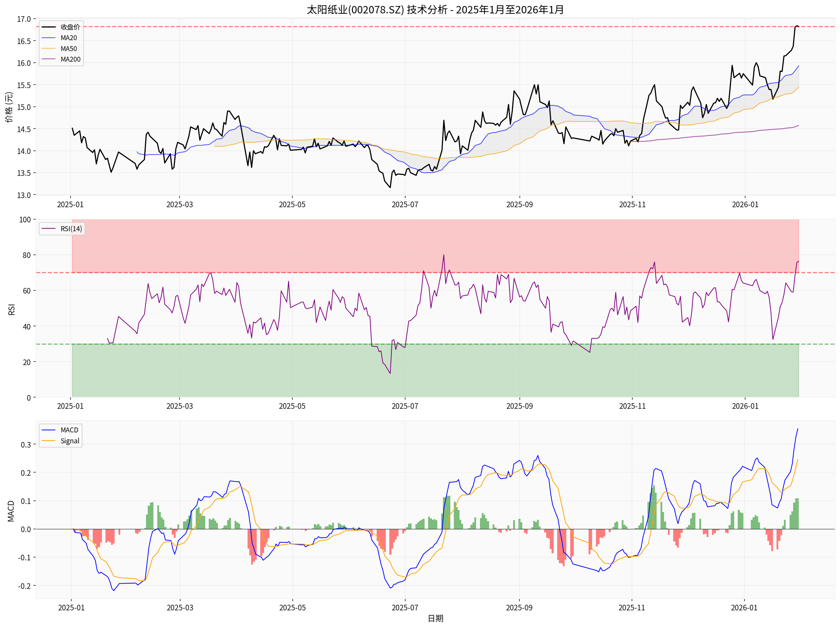Image resolution: width=840 pixels, height=628 pixels.
Task: Click the RSI y-axis label
Action: point(11,309)
